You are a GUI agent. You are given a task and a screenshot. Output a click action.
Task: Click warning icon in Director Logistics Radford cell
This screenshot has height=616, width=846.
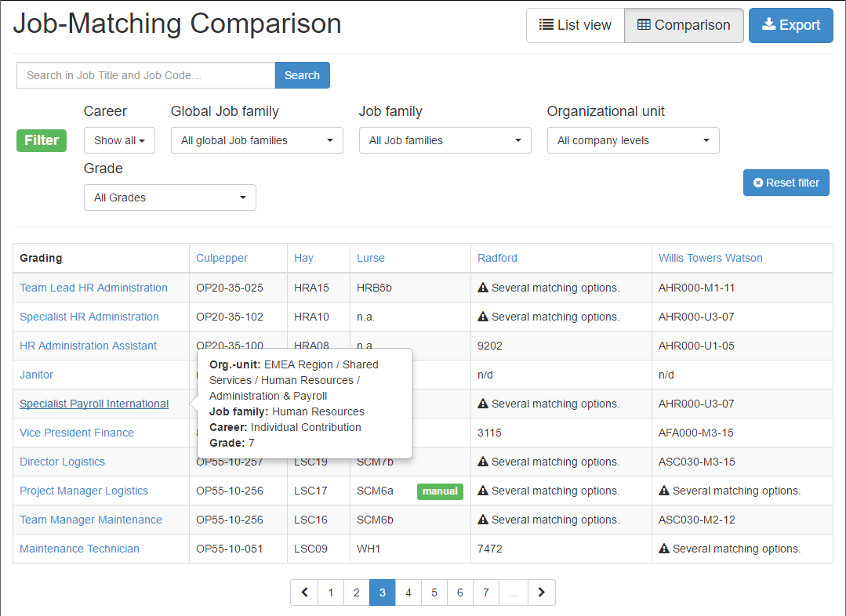tap(483, 462)
